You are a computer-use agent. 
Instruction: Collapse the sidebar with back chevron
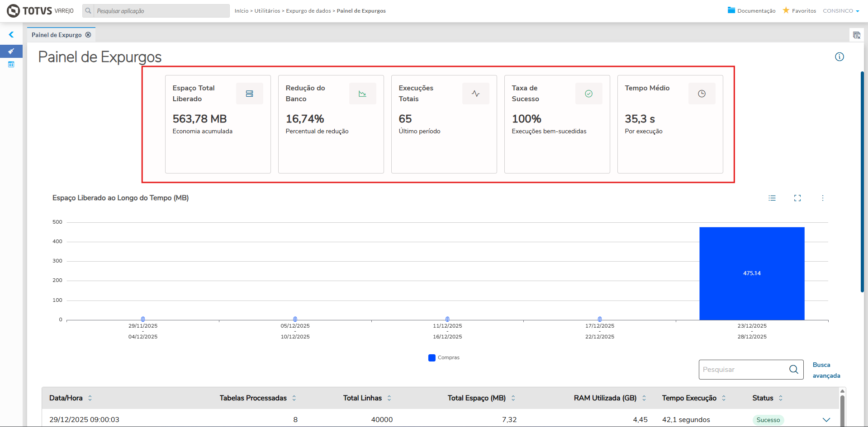point(11,34)
